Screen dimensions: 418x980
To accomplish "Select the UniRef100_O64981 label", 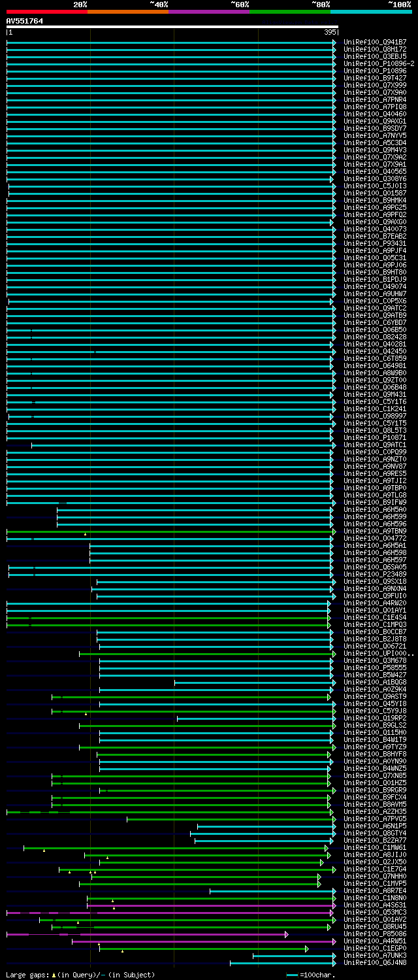I will [375, 365].
